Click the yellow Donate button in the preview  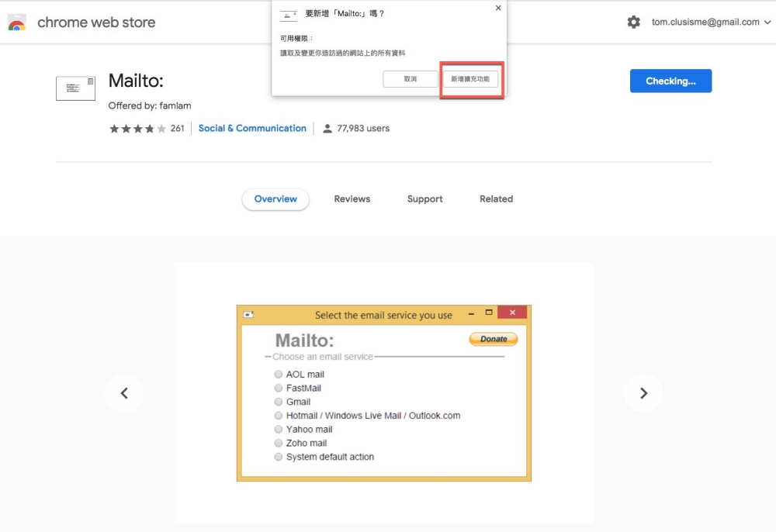click(494, 339)
